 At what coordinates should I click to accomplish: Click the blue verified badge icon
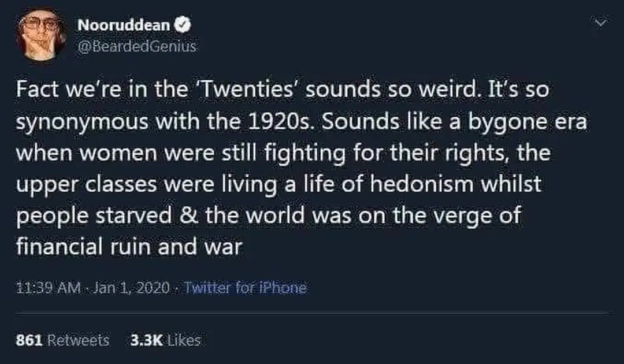tap(181, 25)
